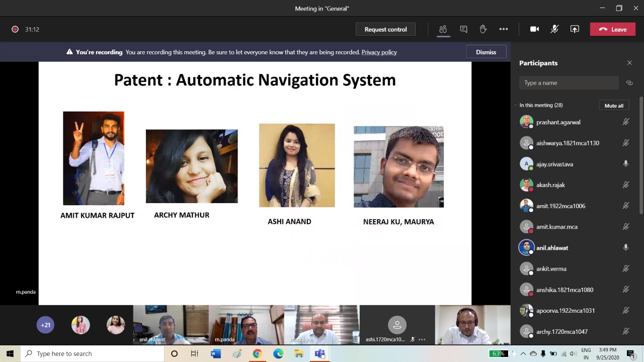Select prashant.agarwal in the participants list

[x=558, y=122]
